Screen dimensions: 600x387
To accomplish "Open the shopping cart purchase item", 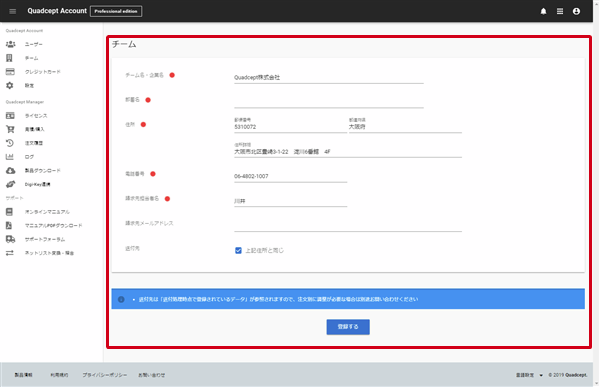I will click(x=25, y=129).
